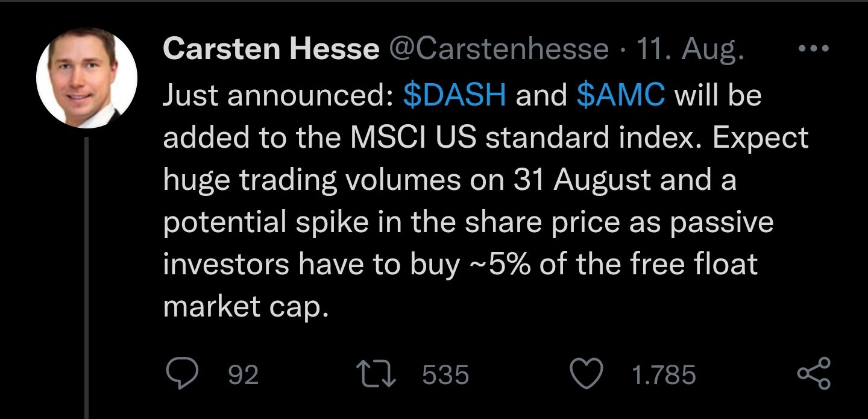Viewport: 868px width, 419px height.
Task: Click the thread line below the avatar
Action: [87, 271]
